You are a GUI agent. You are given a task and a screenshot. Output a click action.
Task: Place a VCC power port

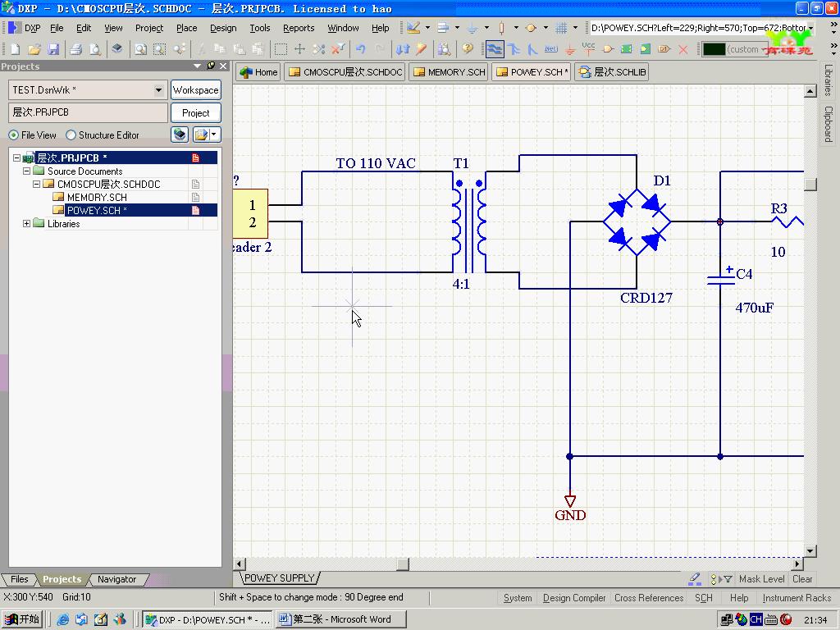pos(589,49)
